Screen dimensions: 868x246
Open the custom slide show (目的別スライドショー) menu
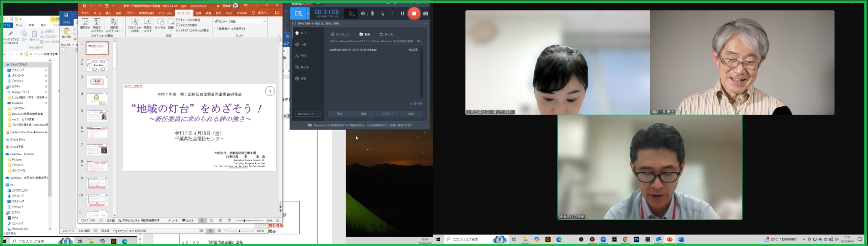pos(114,24)
